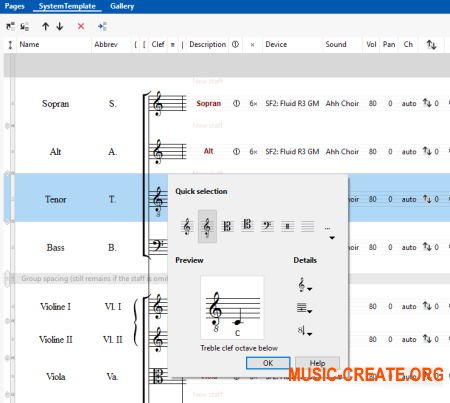Image resolution: width=450 pixels, height=403 pixels.
Task: Select the Viola staff name
Action: [55, 377]
